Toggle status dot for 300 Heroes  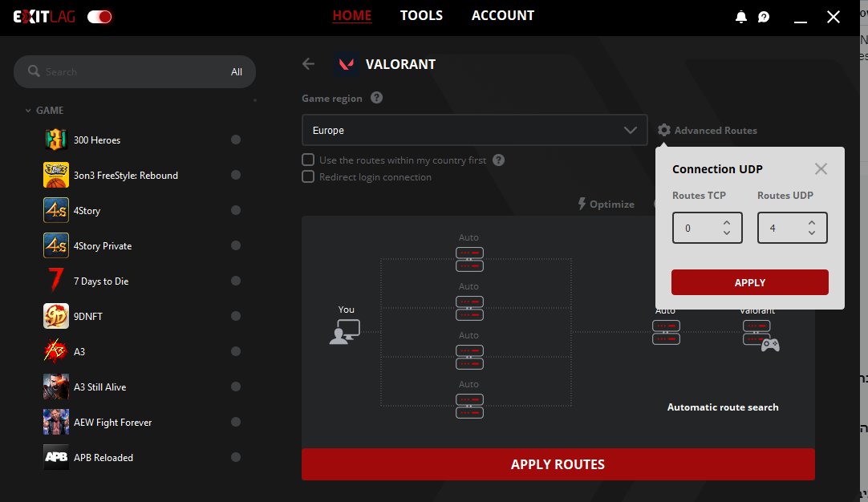236,140
